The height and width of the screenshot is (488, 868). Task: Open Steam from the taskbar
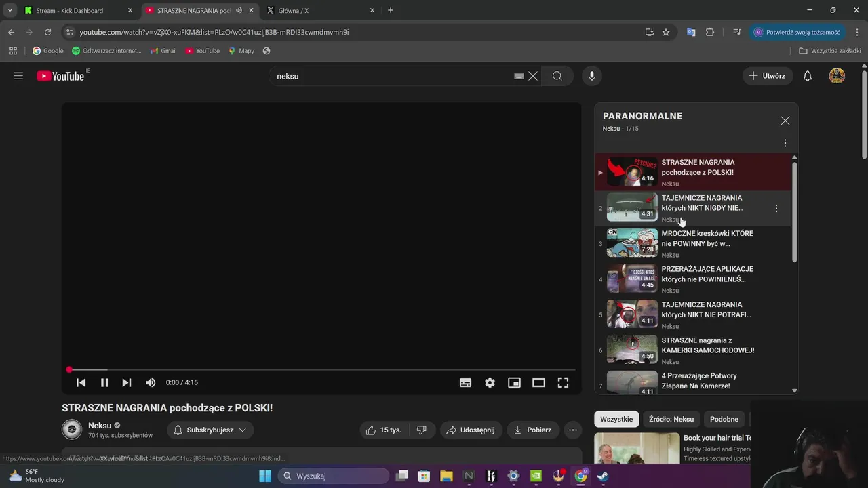click(x=602, y=476)
